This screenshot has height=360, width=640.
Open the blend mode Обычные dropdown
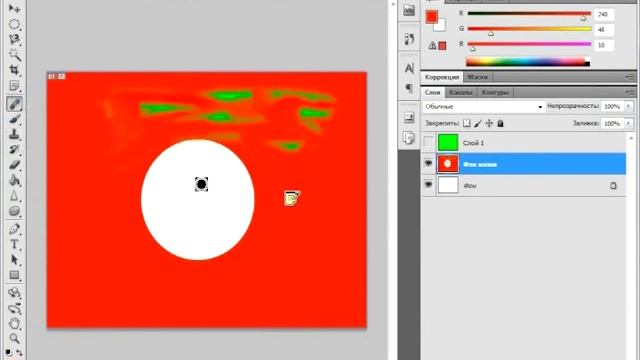coord(483,107)
